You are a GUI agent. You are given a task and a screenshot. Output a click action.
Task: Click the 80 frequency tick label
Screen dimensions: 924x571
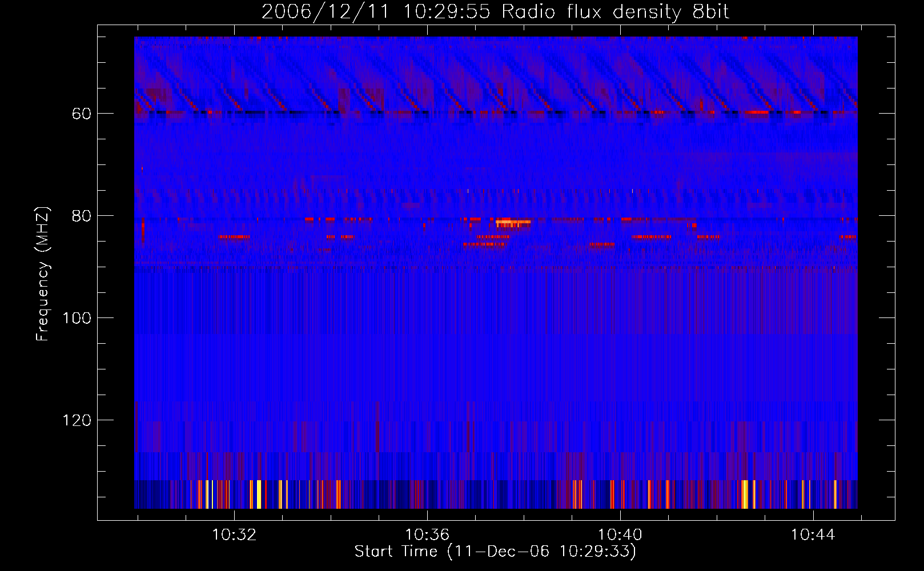82,216
